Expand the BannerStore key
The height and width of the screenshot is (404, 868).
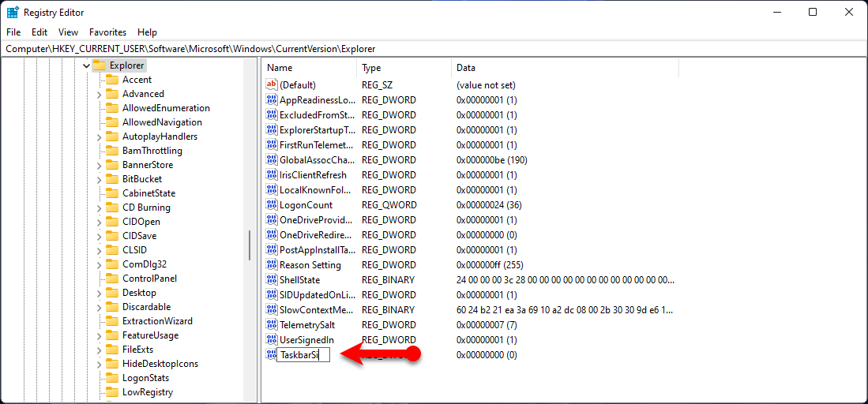coord(99,165)
